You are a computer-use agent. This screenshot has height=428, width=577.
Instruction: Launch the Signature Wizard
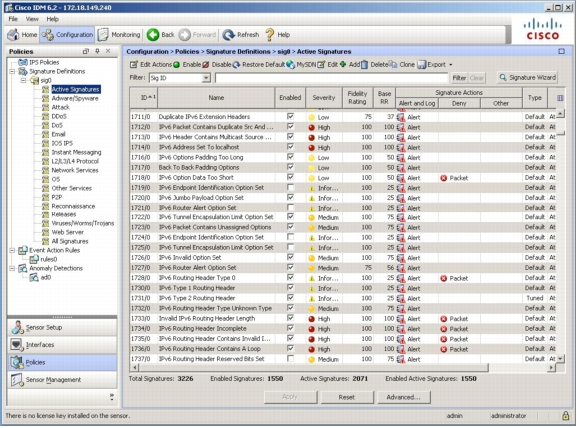point(528,77)
